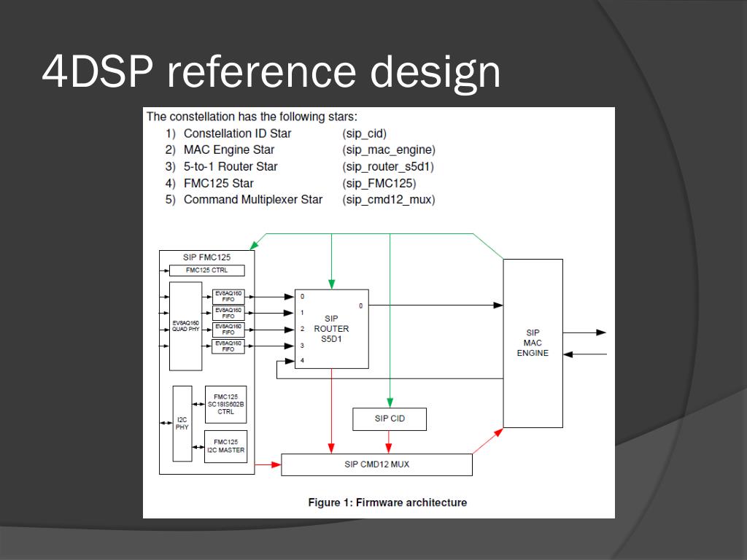Click the '(sip_router_s5d1)' text

[388, 167]
